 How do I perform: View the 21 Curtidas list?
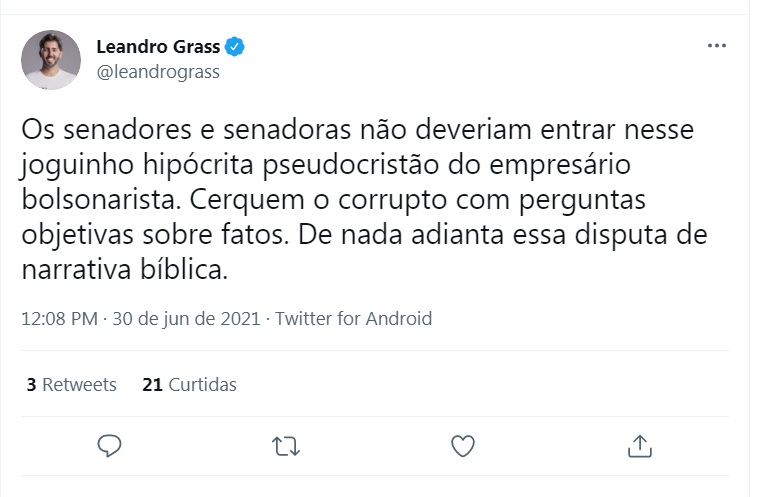[190, 384]
